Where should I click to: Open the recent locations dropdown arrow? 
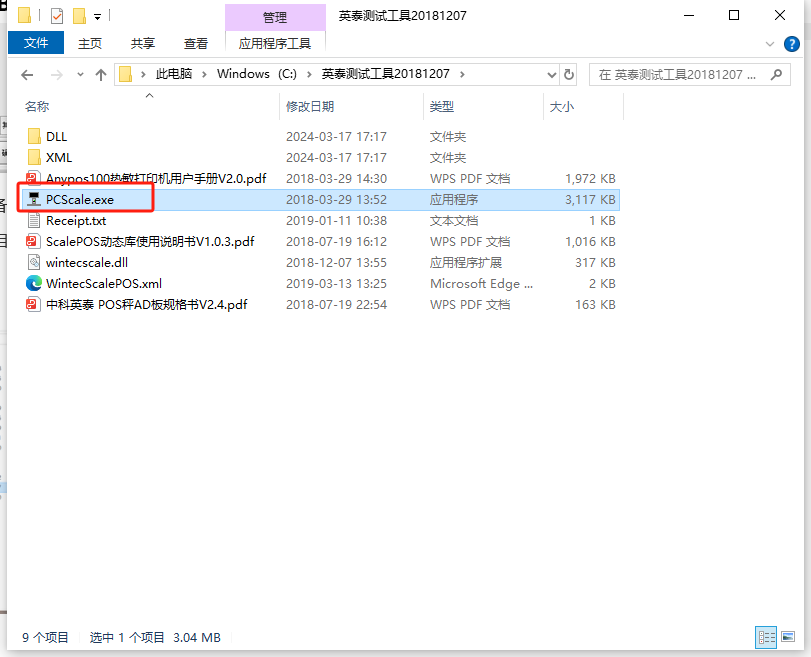tap(80, 74)
